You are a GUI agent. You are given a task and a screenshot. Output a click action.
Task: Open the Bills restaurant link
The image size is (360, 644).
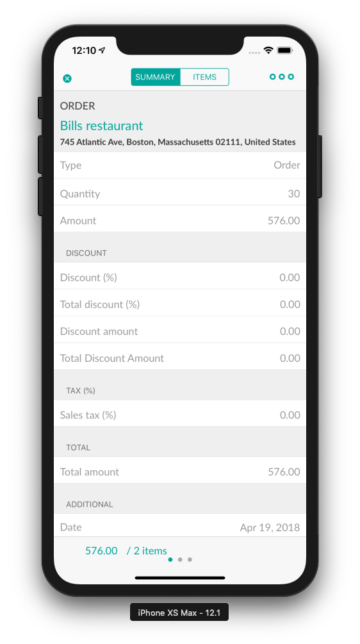[x=102, y=125]
